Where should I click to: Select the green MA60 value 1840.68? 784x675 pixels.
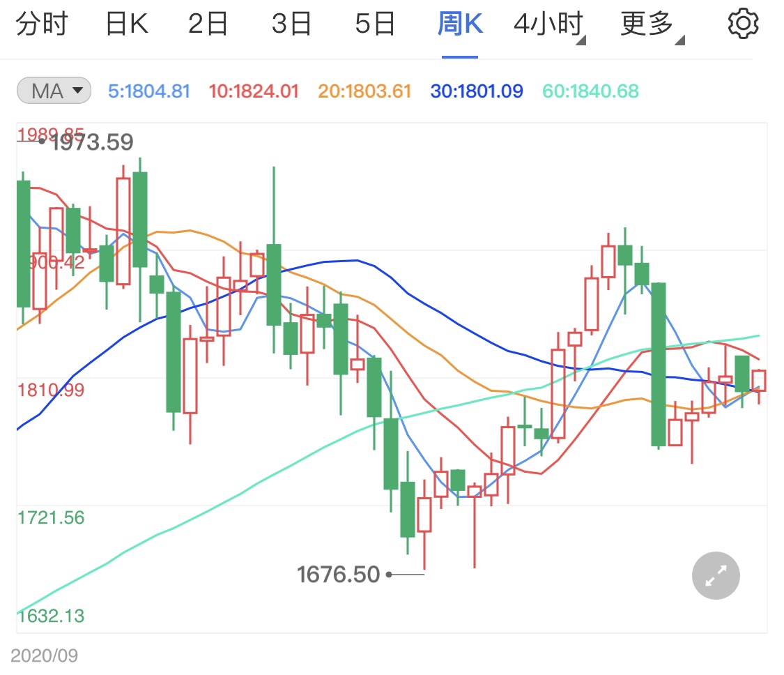(x=590, y=91)
